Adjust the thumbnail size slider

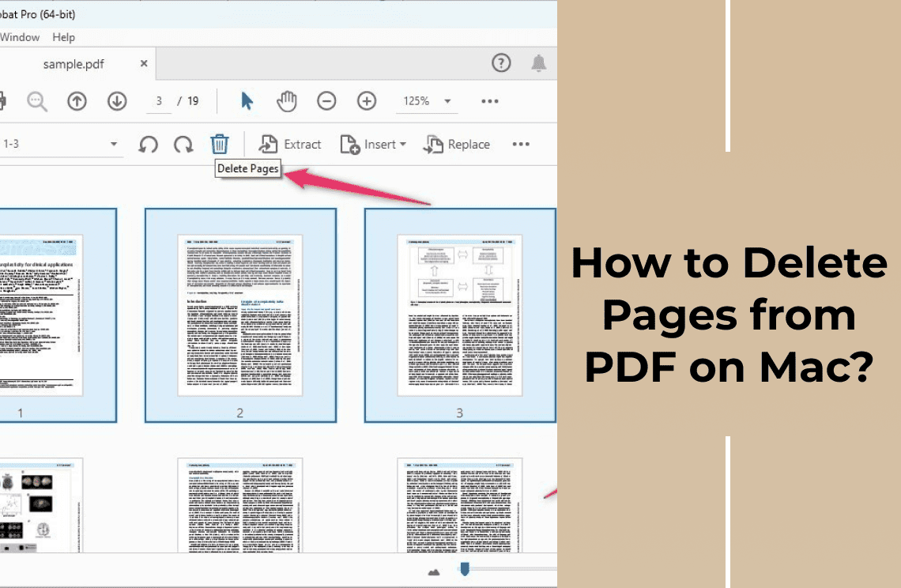465,567
